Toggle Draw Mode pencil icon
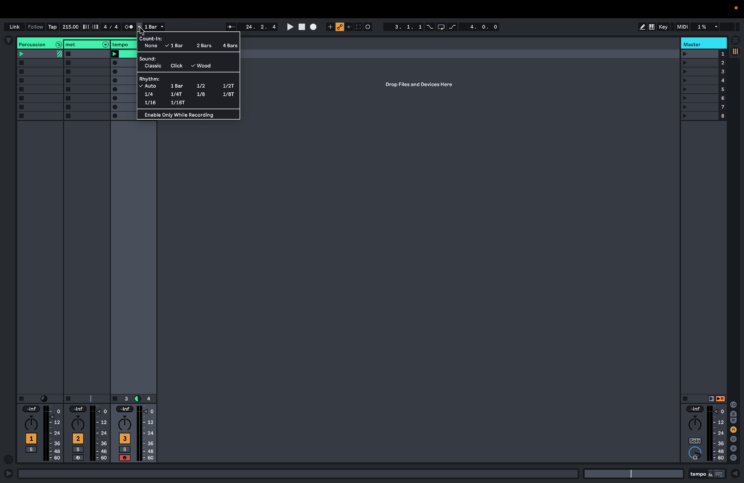Image resolution: width=744 pixels, height=483 pixels. pyautogui.click(x=642, y=27)
